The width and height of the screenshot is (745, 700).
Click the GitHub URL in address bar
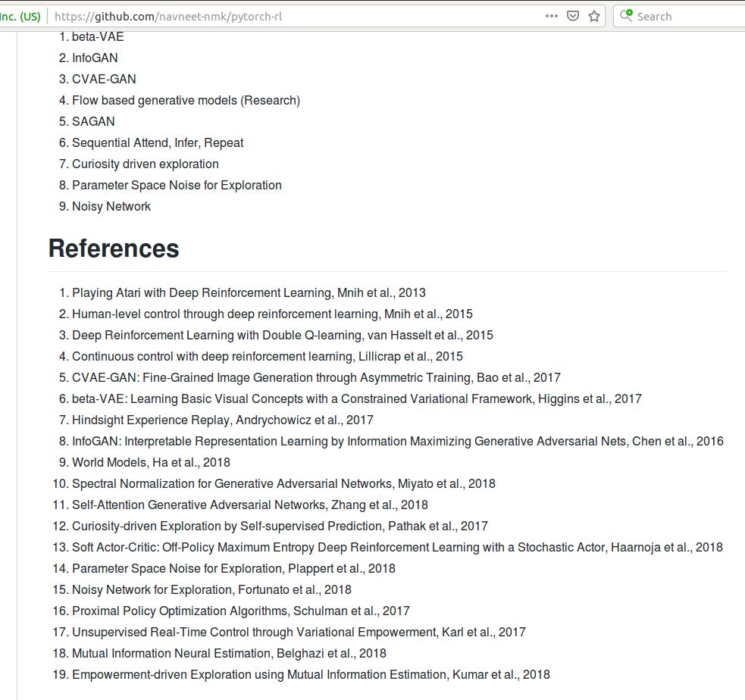tap(168, 17)
